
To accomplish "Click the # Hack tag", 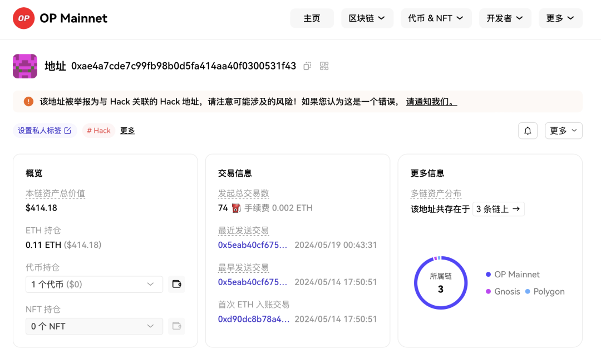I will point(98,131).
